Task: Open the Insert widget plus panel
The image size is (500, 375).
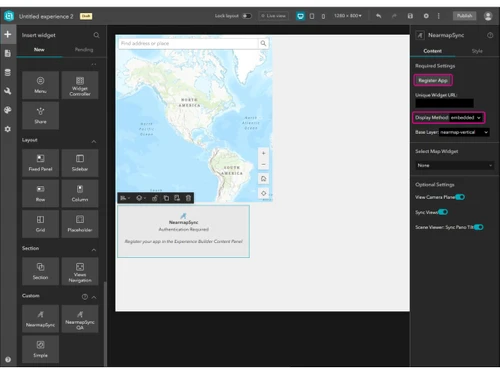Action: [x=8, y=34]
